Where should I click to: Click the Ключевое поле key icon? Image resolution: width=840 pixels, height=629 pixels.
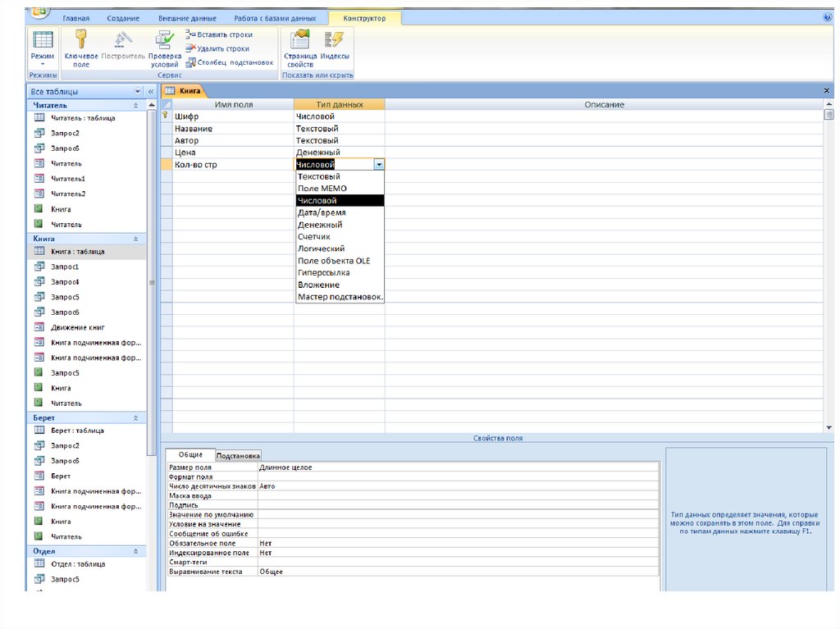(x=80, y=39)
